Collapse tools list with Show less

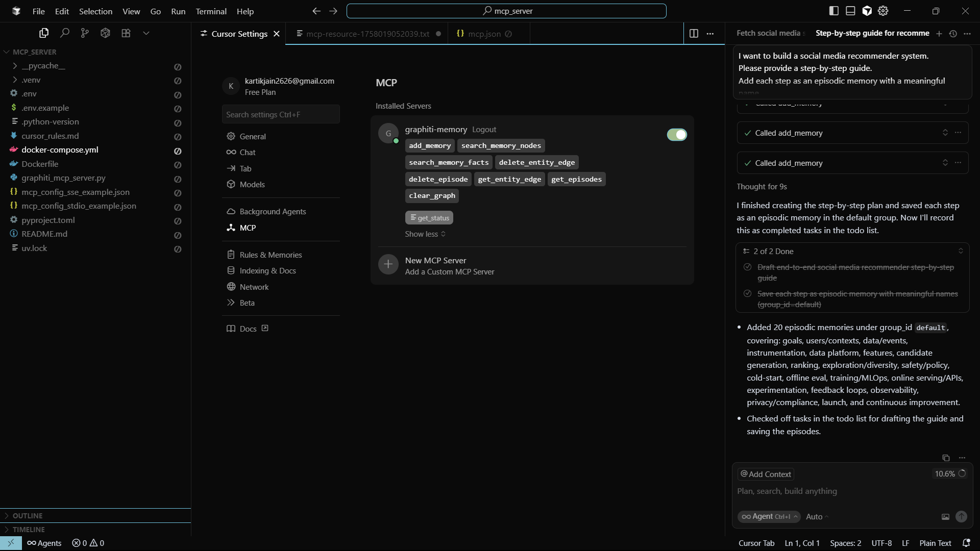point(425,234)
